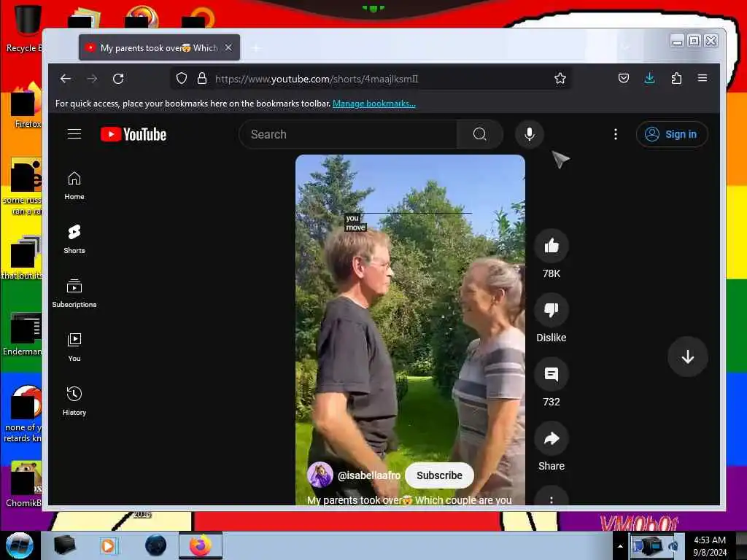
Task: Open the @isabellaafro channel avatar
Action: [320, 475]
